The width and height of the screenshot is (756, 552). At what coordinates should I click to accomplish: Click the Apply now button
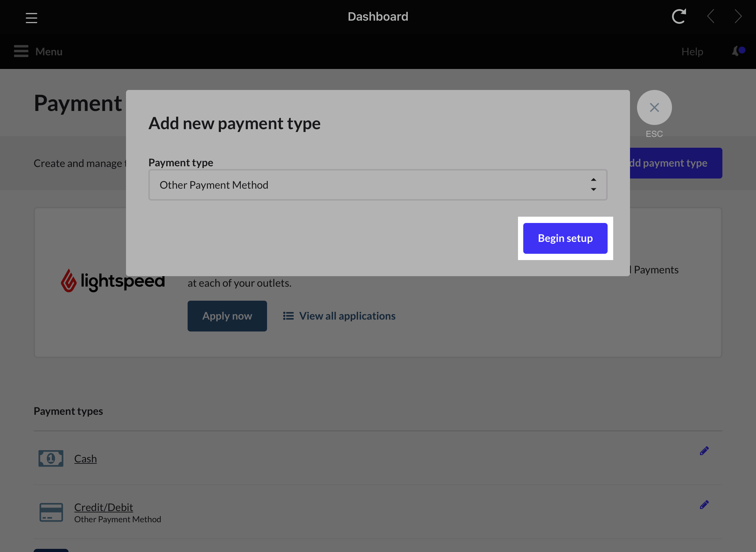coord(227,316)
